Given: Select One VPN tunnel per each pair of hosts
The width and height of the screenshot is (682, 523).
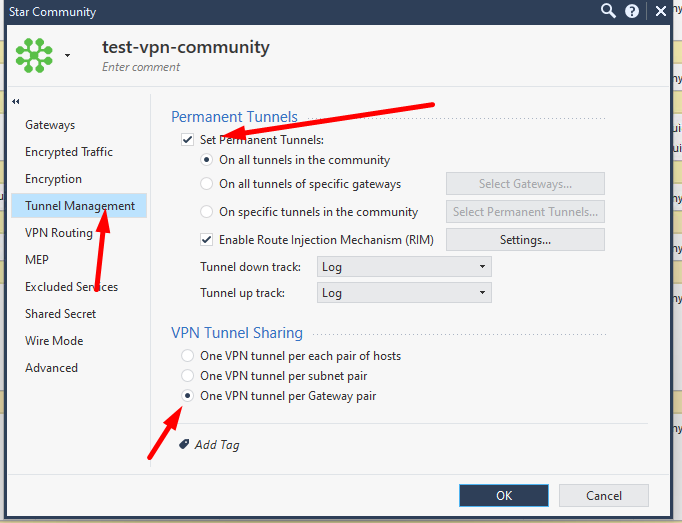Looking at the screenshot, I should (x=187, y=356).
